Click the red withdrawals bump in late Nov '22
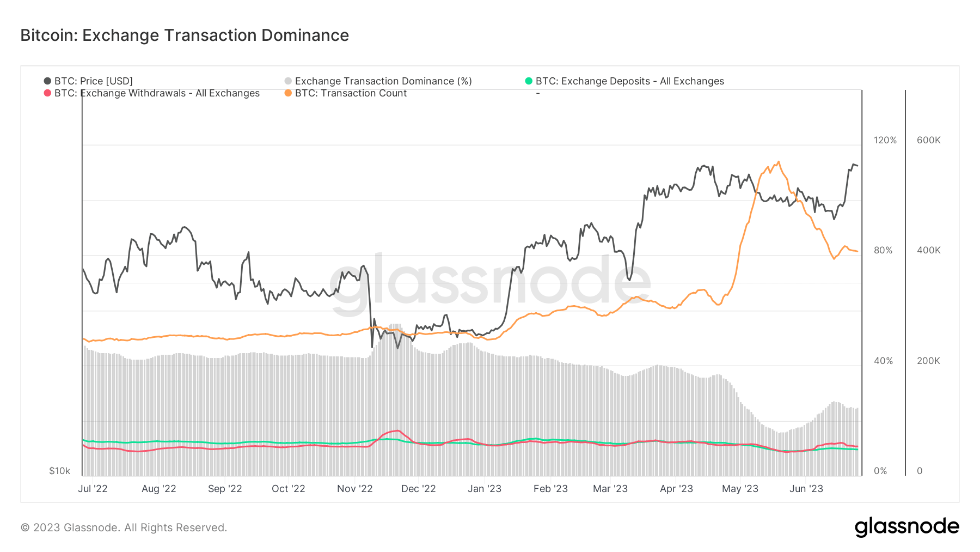Image resolution: width=980 pixels, height=552 pixels. [397, 431]
